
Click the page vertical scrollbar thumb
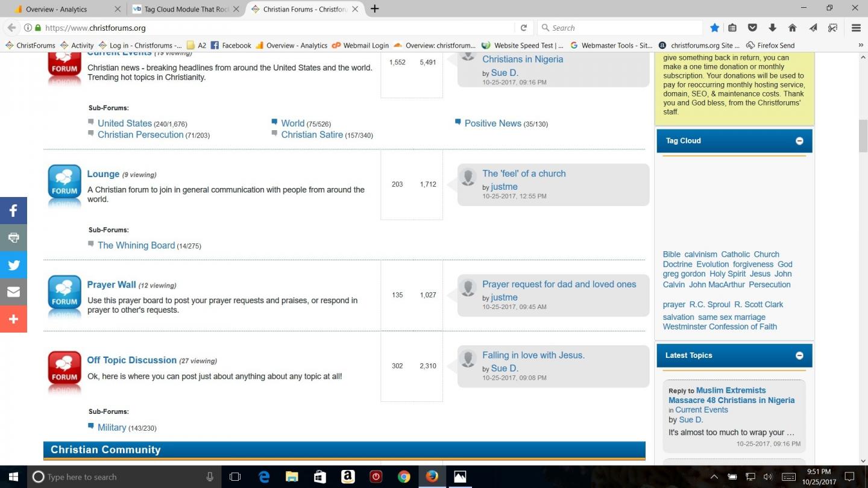(x=863, y=137)
